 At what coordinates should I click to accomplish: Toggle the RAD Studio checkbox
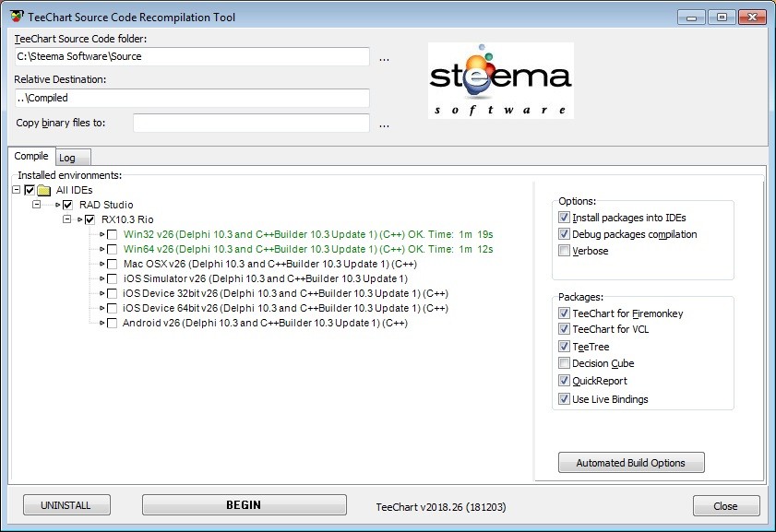click(67, 206)
